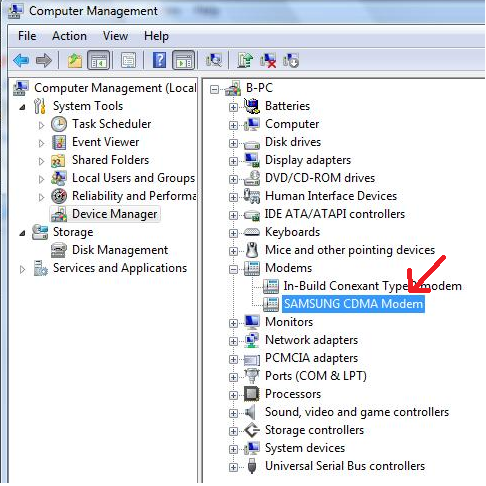Expand the Network adapters node
This screenshot has width=486, height=486.
(x=233, y=341)
